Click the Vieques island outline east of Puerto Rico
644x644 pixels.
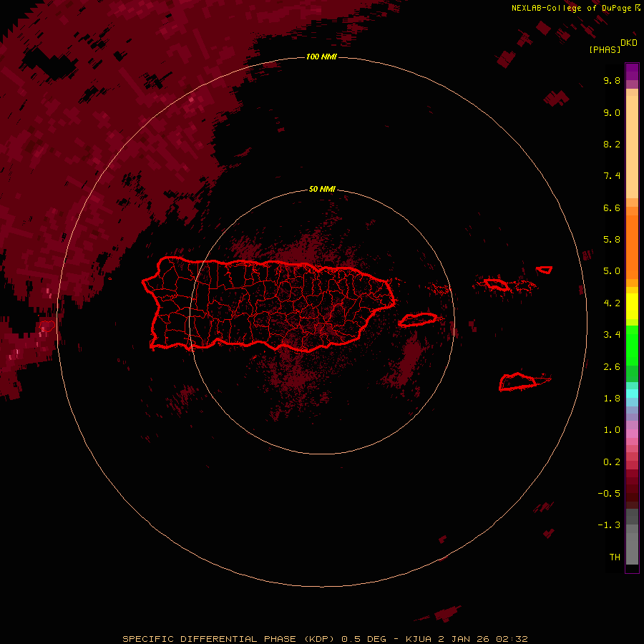coord(418,320)
